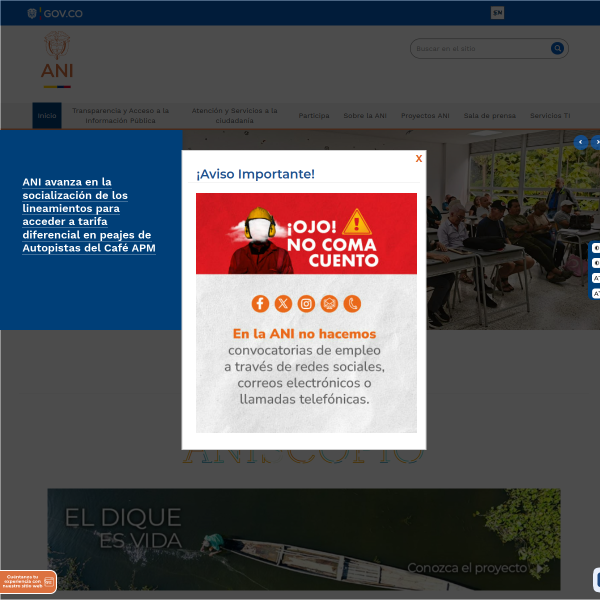Select the Participa menu item
Image resolution: width=600 pixels, height=600 pixels.
tap(314, 116)
